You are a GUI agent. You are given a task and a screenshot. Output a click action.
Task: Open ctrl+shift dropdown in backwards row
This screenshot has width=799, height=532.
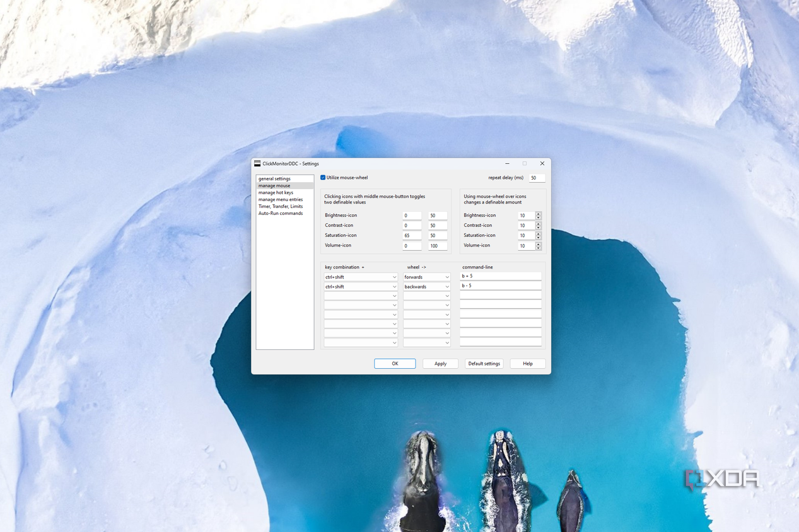(361, 287)
